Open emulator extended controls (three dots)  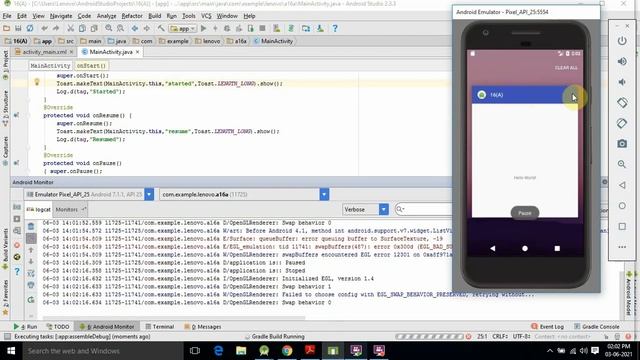[622, 247]
